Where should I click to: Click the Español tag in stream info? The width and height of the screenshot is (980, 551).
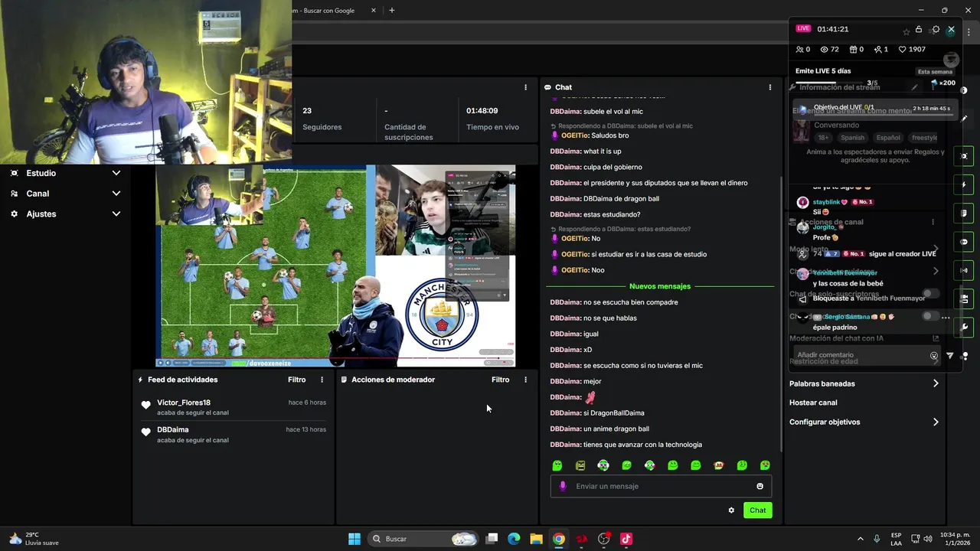[x=888, y=138]
